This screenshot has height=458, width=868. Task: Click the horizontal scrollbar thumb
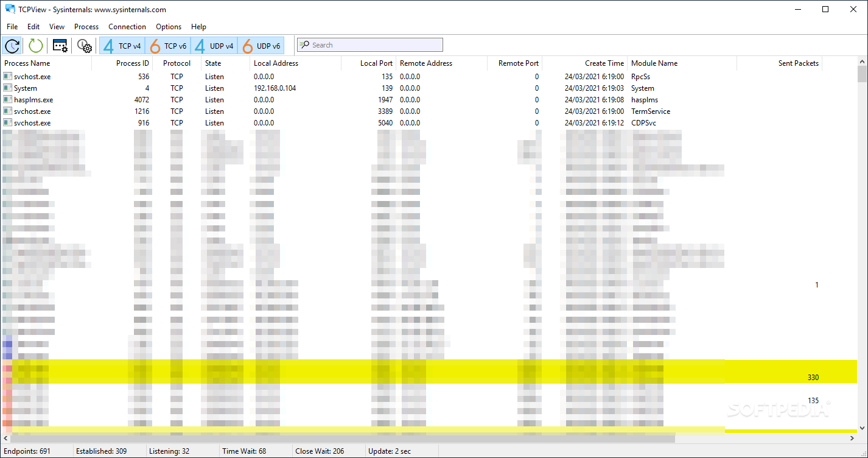pyautogui.click(x=343, y=439)
